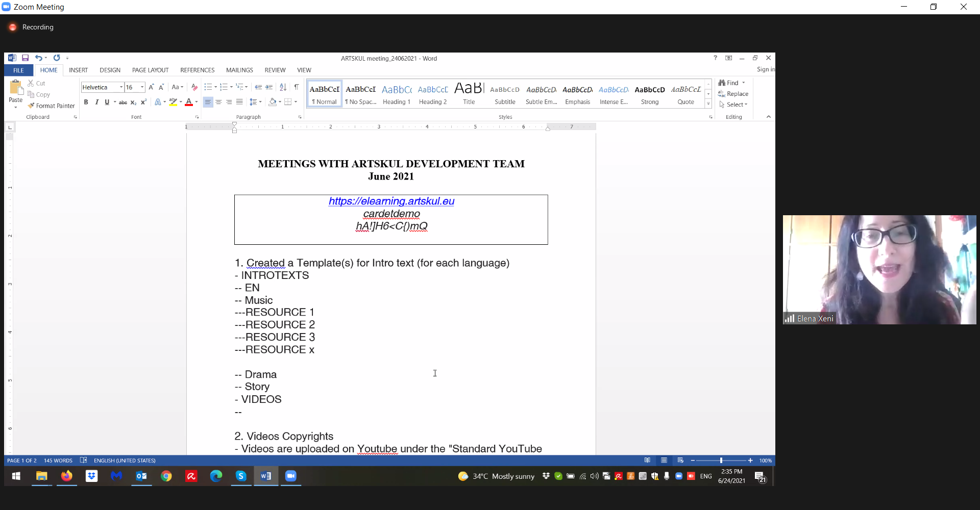Open the font name dropdown
Viewport: 980px width, 510px height.
[x=121, y=87]
